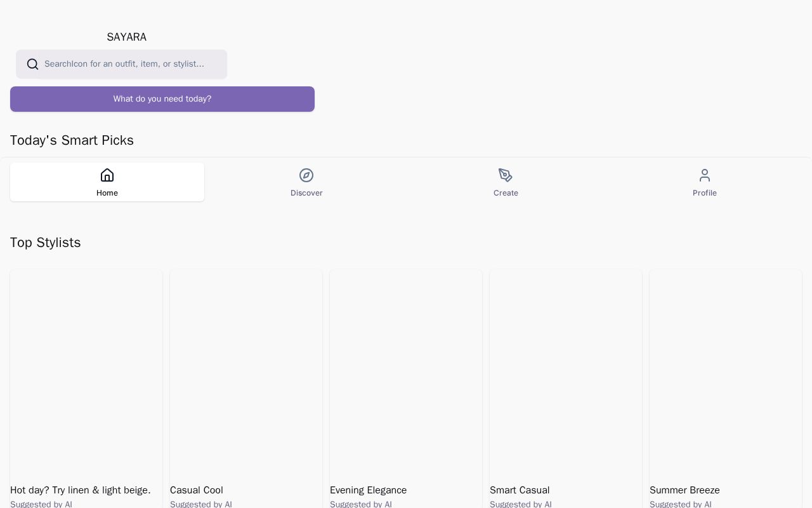Open the Smart Casual outfit card
This screenshot has width=812, height=508.
566,389
